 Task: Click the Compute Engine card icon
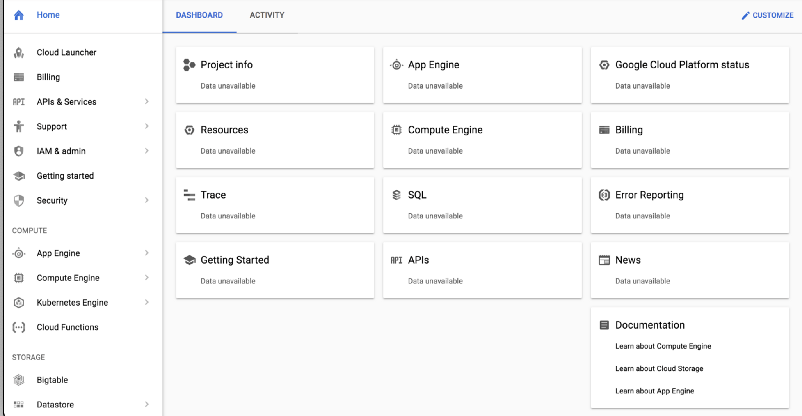pyautogui.click(x=396, y=130)
